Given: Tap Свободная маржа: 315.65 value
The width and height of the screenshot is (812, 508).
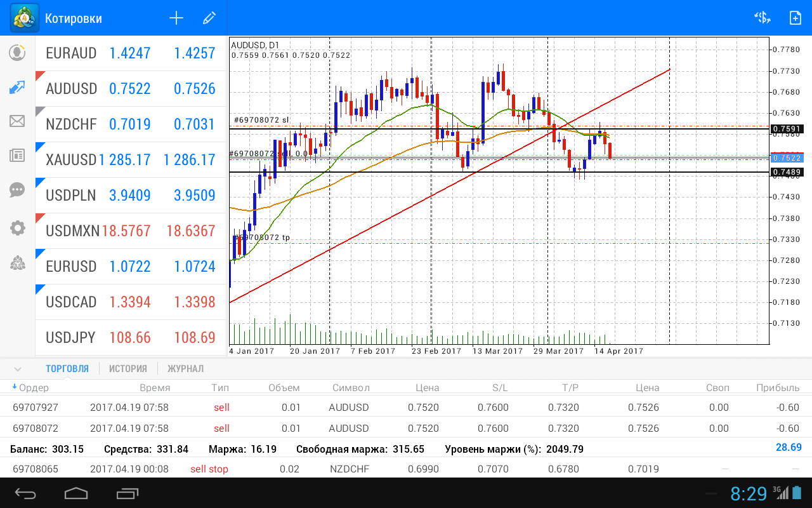Looking at the screenshot, I should point(360,449).
